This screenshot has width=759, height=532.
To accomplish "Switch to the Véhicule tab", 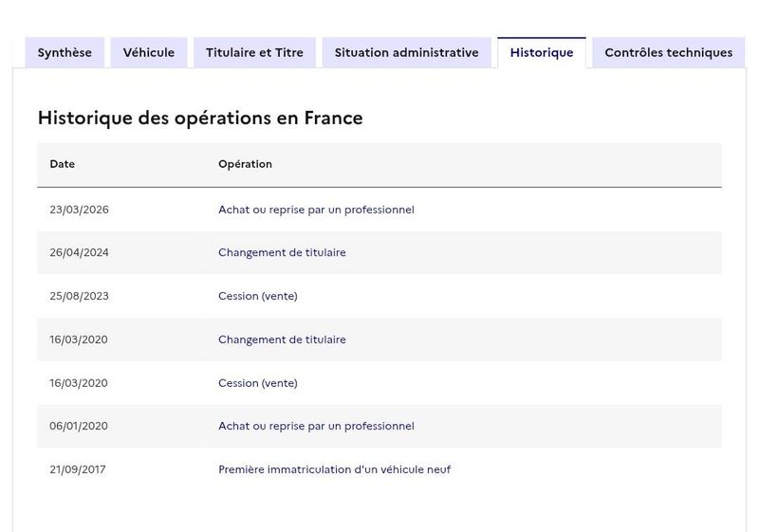I will tap(149, 53).
